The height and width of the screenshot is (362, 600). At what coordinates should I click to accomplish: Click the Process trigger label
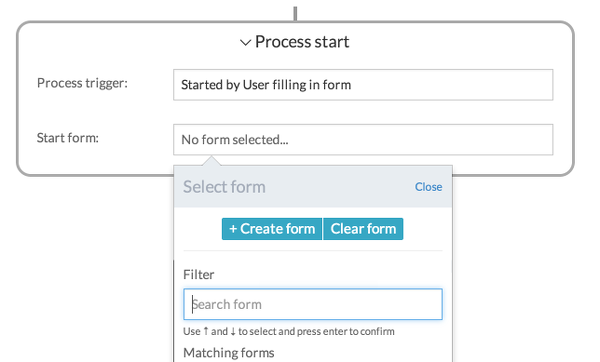82,83
